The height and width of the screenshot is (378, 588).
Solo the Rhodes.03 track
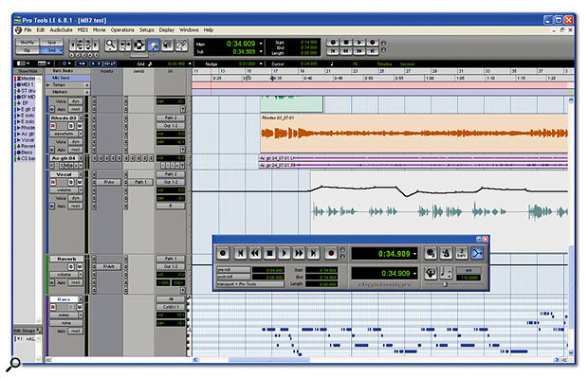71,126
